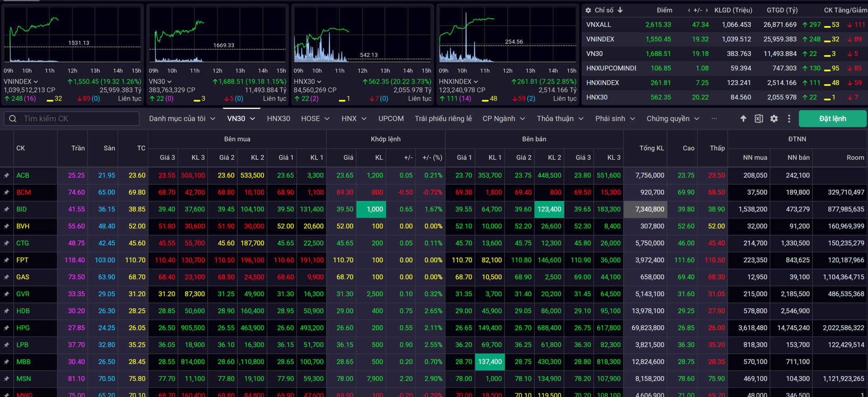
Task: Click MBB sell volume 137,400 cell
Action: pyautogui.click(x=490, y=362)
